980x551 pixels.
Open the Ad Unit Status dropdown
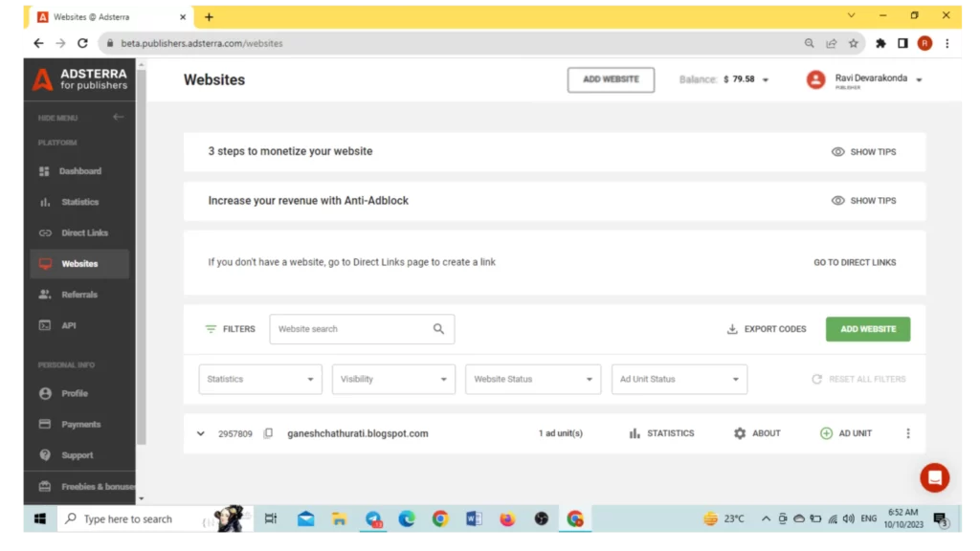[679, 379]
